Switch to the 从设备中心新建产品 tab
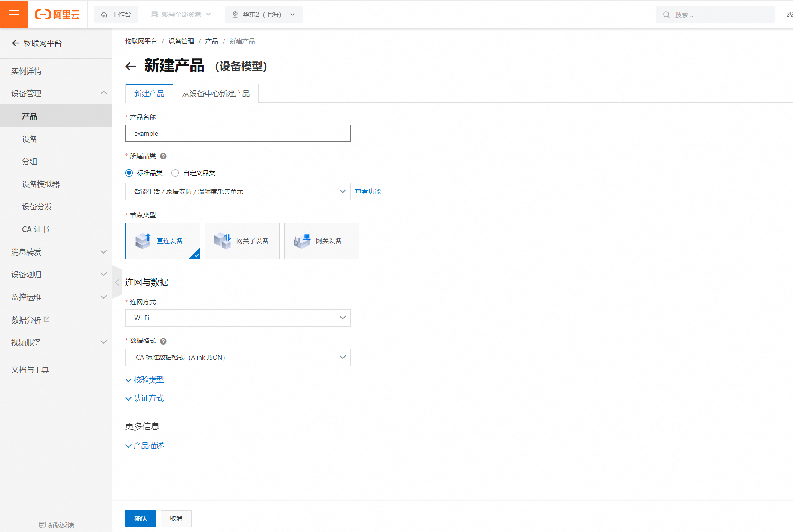793x532 pixels. point(216,93)
